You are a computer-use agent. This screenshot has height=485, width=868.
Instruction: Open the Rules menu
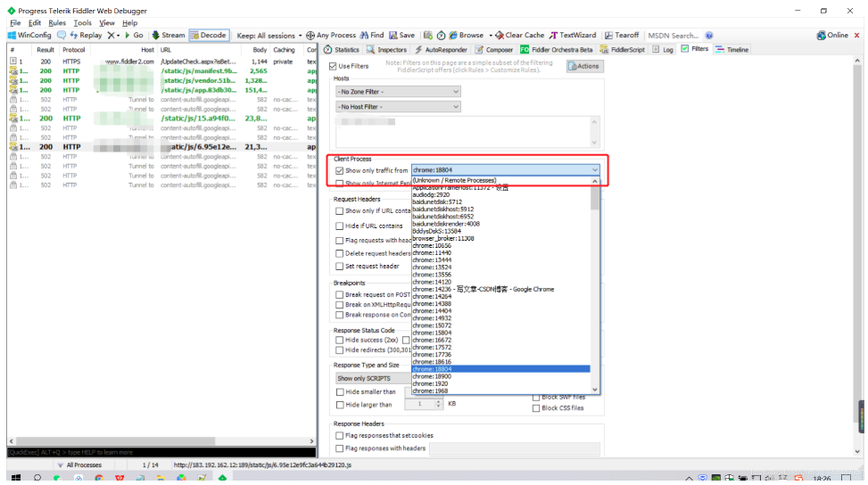coord(56,22)
